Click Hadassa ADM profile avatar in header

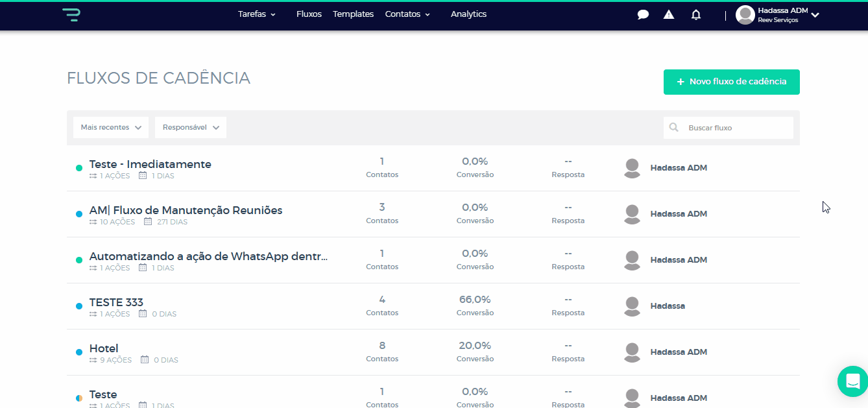[x=745, y=15]
